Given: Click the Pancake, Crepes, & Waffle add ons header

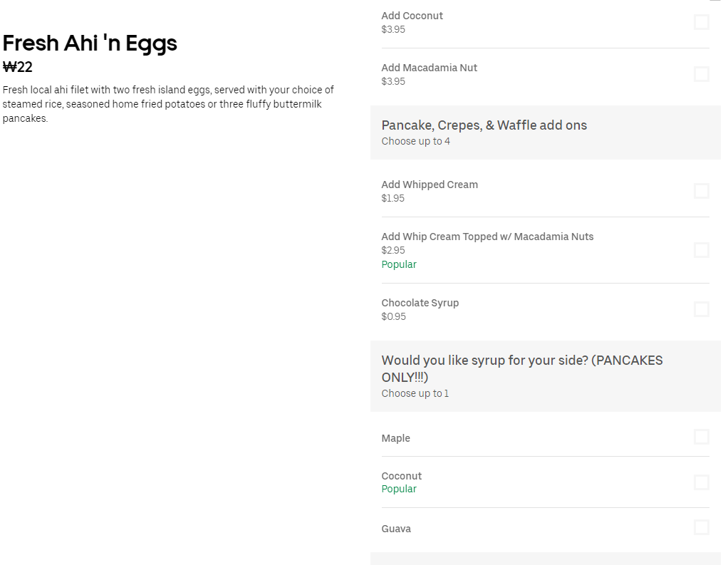Looking at the screenshot, I should 484,125.
